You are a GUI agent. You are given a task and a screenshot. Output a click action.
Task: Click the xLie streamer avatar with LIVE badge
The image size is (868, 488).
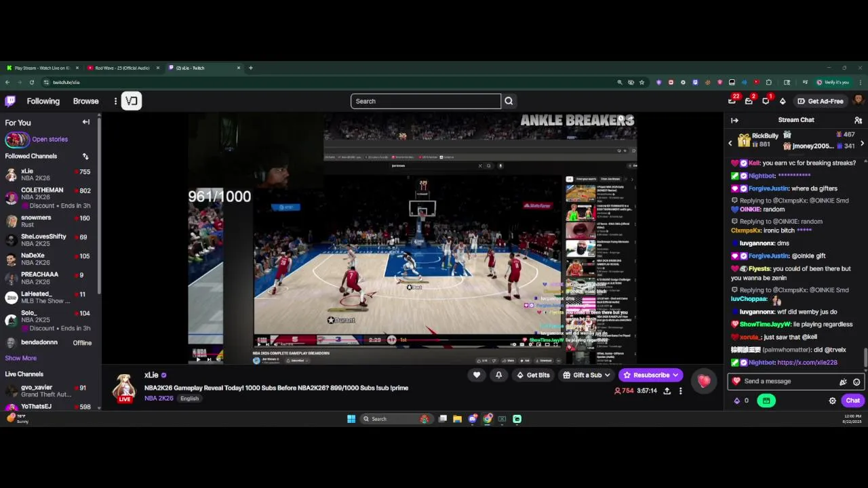coord(124,388)
